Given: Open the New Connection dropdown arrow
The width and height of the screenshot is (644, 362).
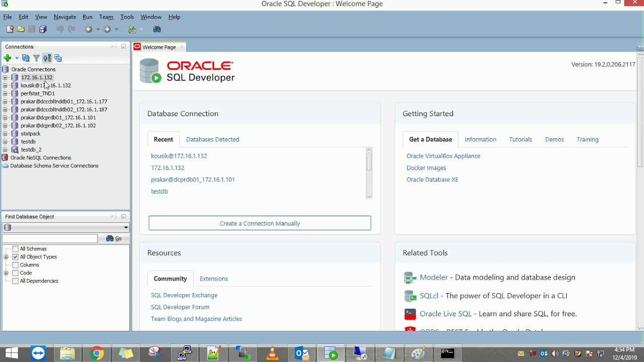Looking at the screenshot, I should [17, 58].
